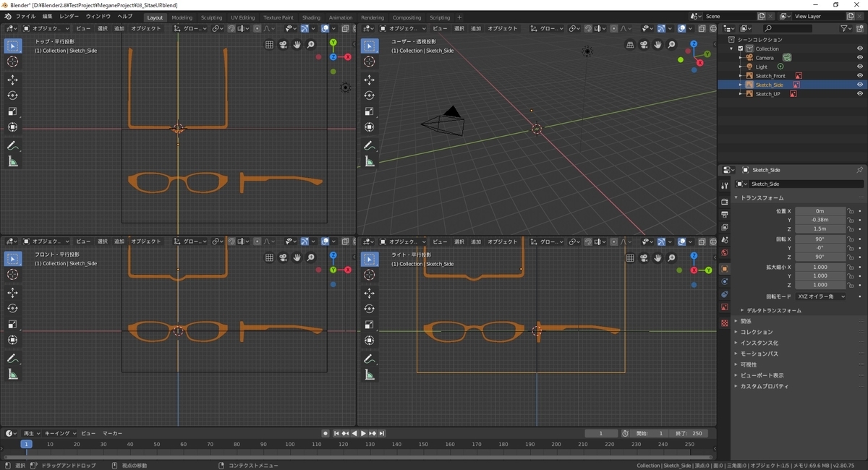The image size is (868, 470).
Task: Open View Layer properties tab
Action: (x=725, y=227)
